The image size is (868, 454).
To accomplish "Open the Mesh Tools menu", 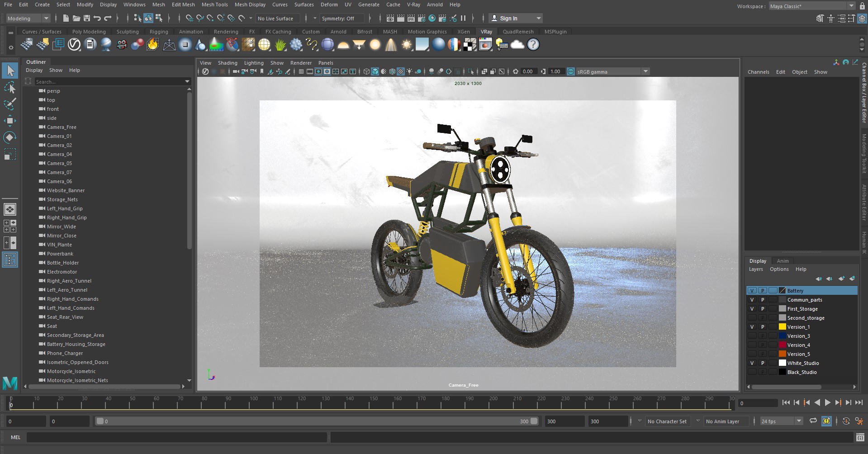I will click(214, 5).
